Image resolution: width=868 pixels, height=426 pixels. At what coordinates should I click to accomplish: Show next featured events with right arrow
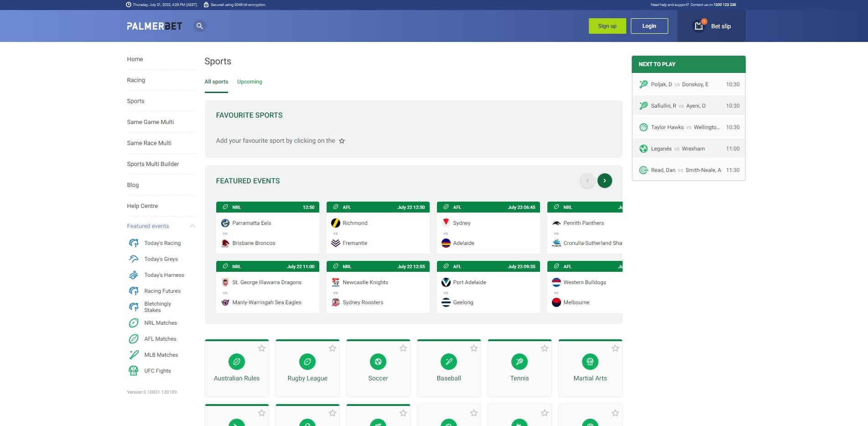click(x=604, y=181)
